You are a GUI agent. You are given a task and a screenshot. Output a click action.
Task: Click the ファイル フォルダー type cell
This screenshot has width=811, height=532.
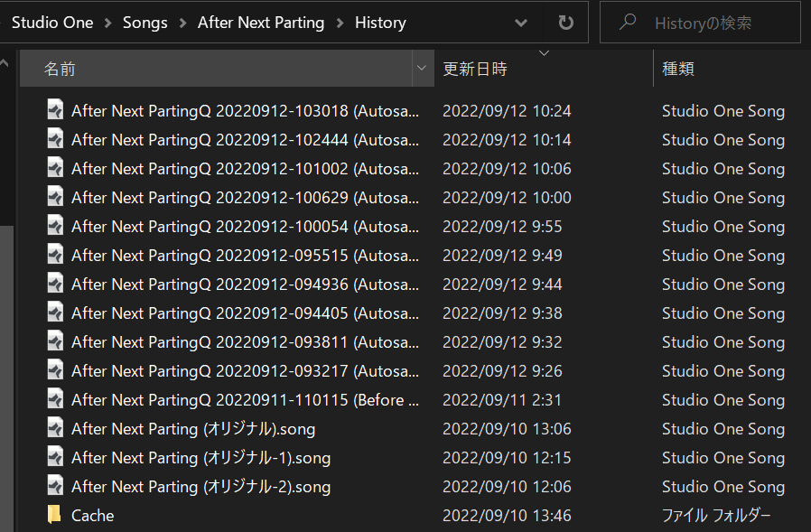click(x=716, y=516)
